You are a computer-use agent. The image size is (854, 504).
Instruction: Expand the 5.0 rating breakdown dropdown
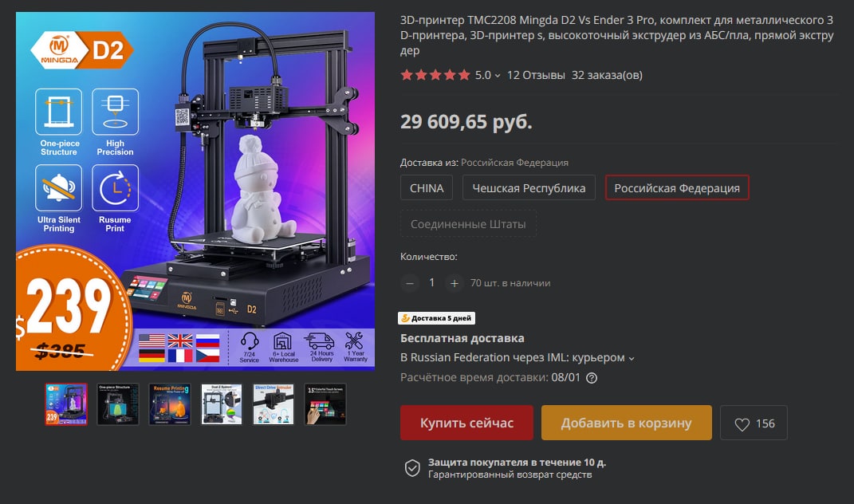coord(488,75)
